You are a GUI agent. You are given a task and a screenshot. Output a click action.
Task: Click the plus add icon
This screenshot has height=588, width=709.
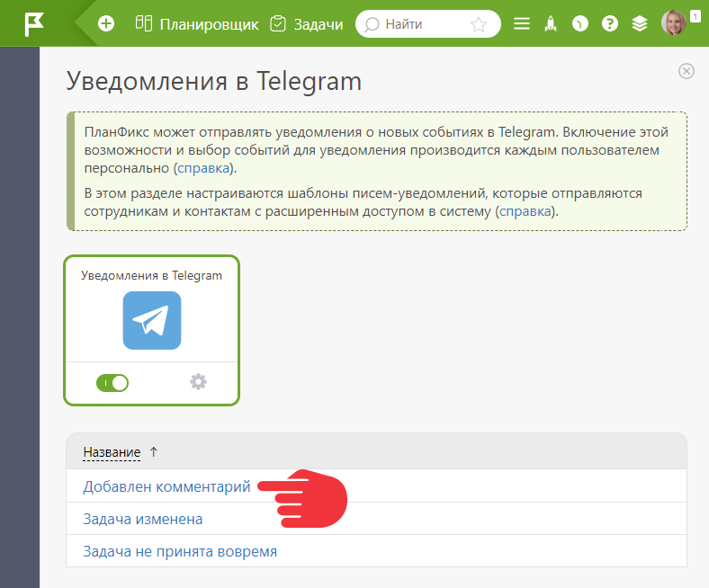[106, 23]
